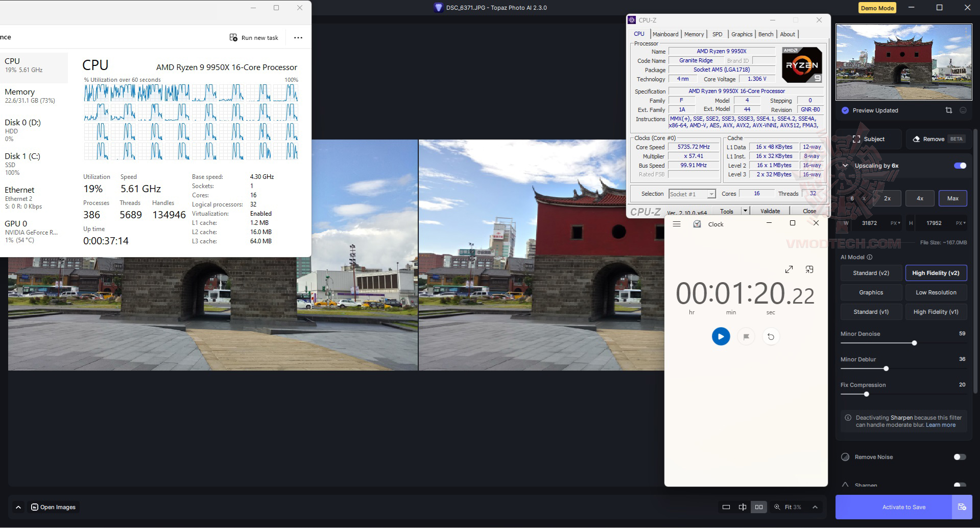This screenshot has width=980, height=528.
Task: Select Graphics AI model
Action: pos(871,292)
